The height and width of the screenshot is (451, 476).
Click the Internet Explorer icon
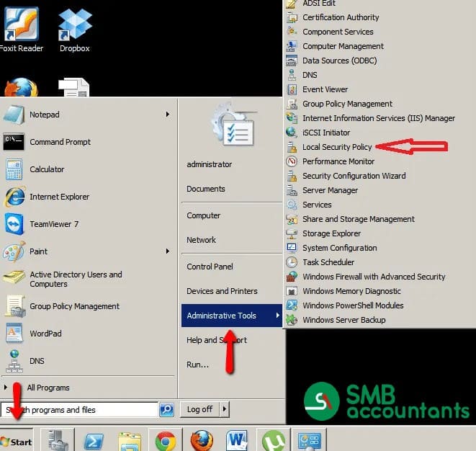pos(14,197)
